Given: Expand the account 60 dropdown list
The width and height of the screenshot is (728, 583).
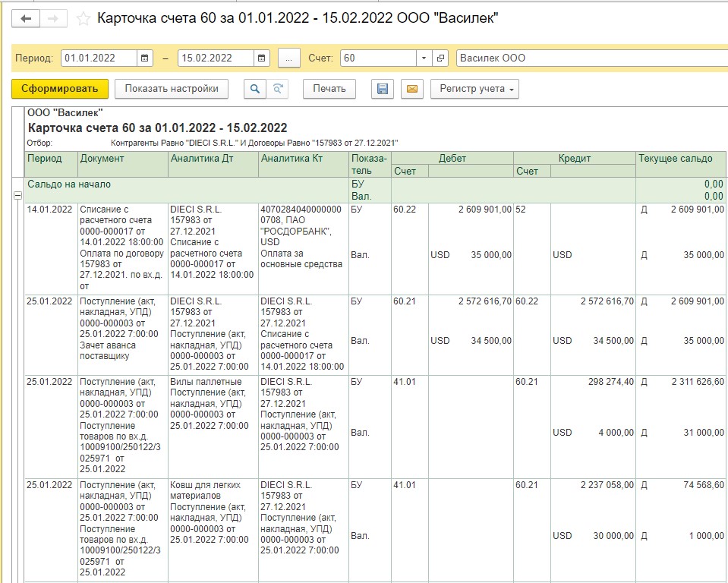Looking at the screenshot, I should [424, 58].
